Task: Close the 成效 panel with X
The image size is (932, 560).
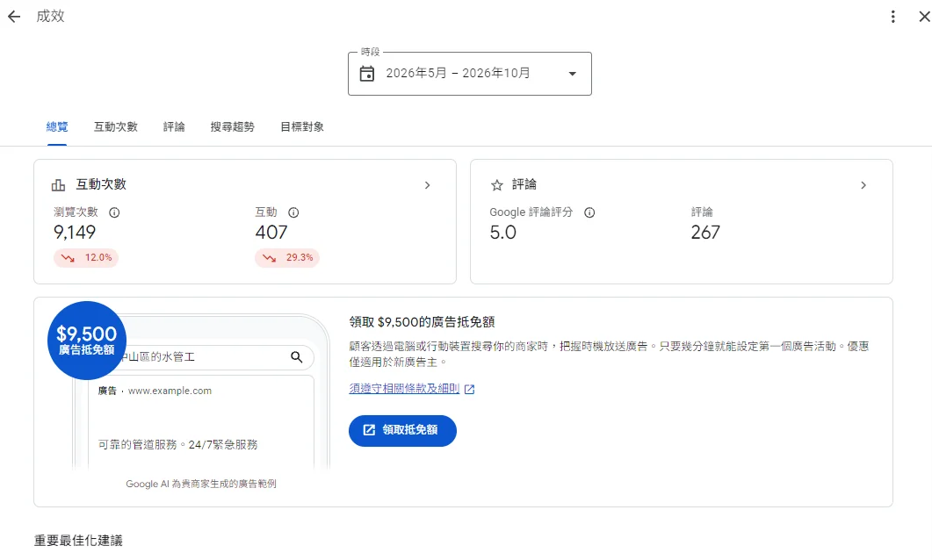Action: pos(924,17)
